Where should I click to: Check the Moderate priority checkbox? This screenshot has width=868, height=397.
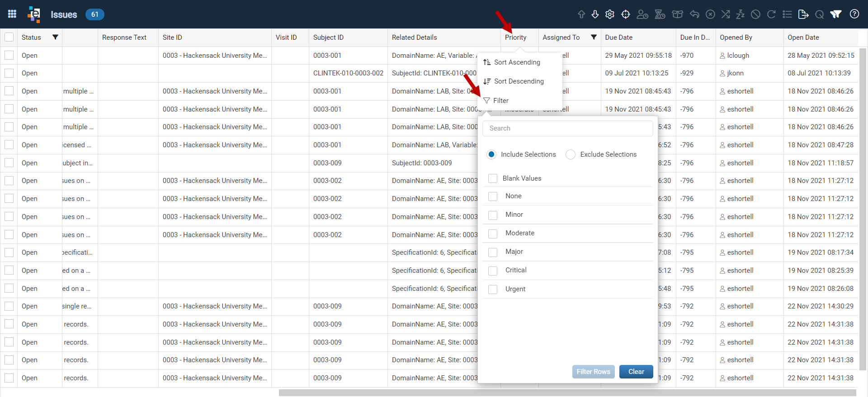(x=493, y=233)
